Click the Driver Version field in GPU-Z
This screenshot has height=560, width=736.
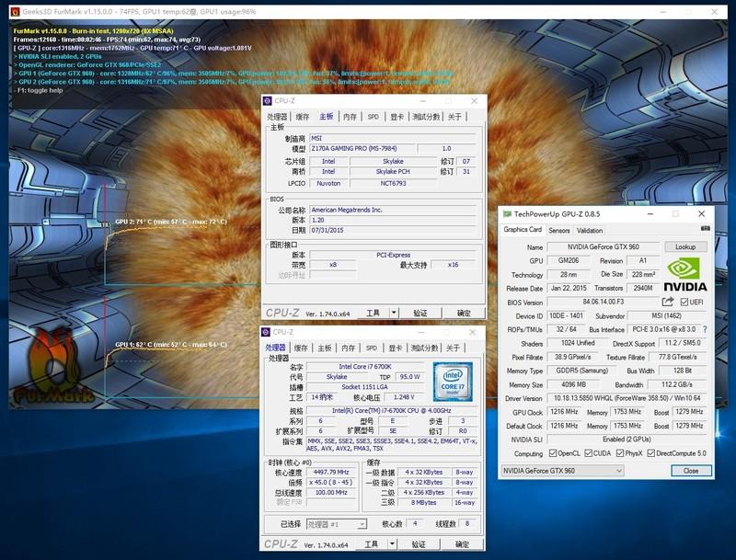pyautogui.click(x=627, y=398)
